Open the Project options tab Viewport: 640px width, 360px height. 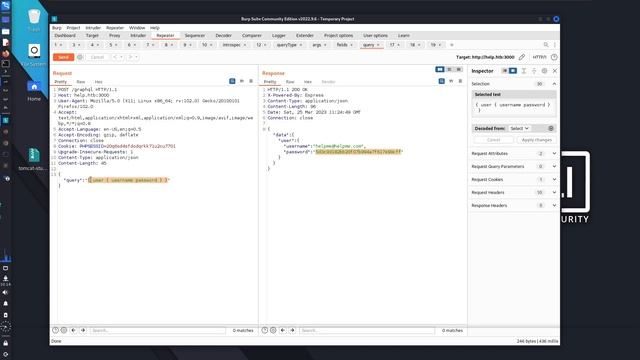[x=338, y=36]
